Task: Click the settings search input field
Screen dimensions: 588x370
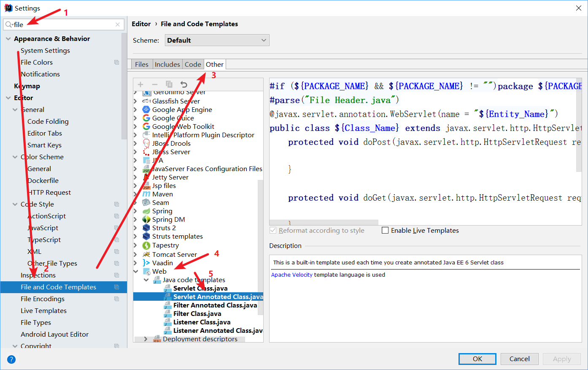Action: (64, 24)
